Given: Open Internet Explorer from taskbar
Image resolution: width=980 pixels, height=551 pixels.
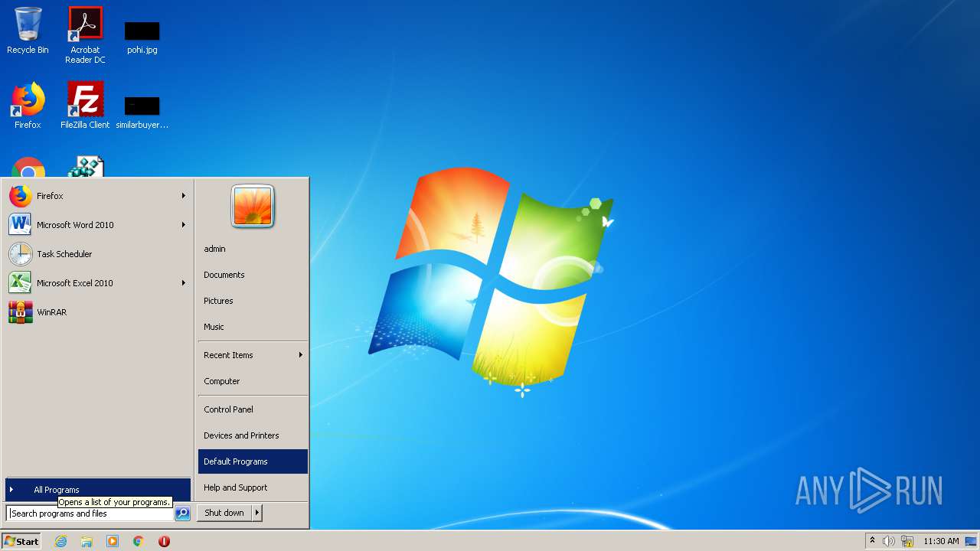Looking at the screenshot, I should [60, 541].
